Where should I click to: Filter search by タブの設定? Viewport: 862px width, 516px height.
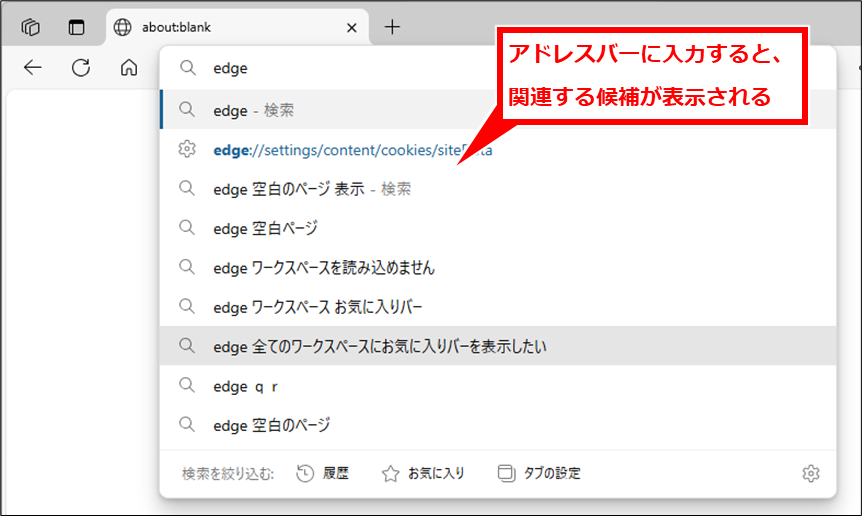[x=539, y=473]
